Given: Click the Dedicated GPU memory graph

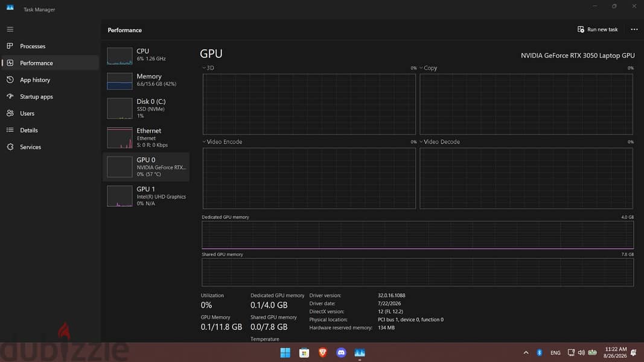Looking at the screenshot, I should [418, 235].
